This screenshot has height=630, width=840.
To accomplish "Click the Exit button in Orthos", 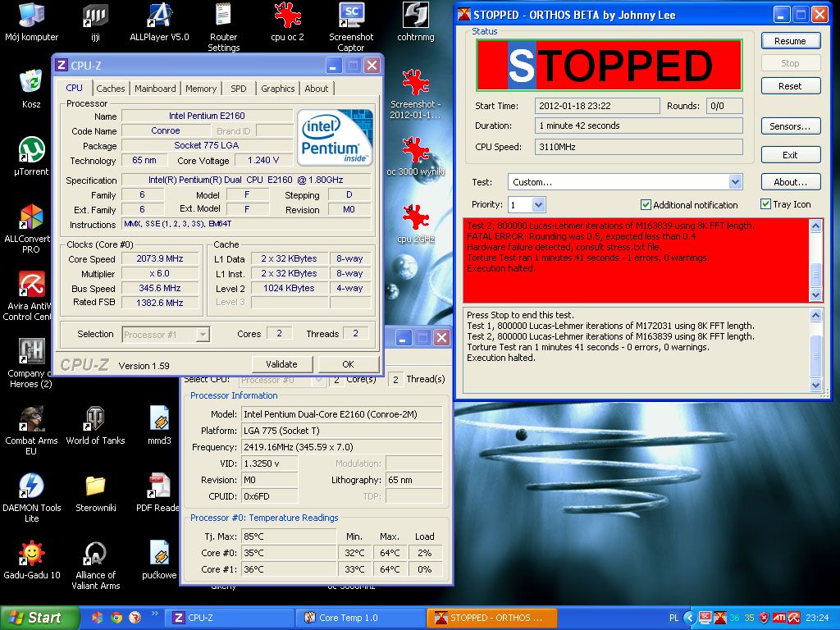I will tap(790, 155).
